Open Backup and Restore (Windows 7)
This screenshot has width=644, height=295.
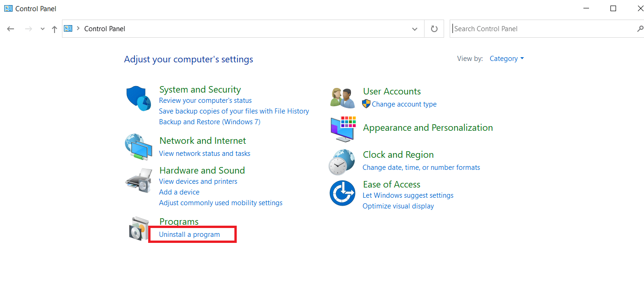(x=210, y=122)
